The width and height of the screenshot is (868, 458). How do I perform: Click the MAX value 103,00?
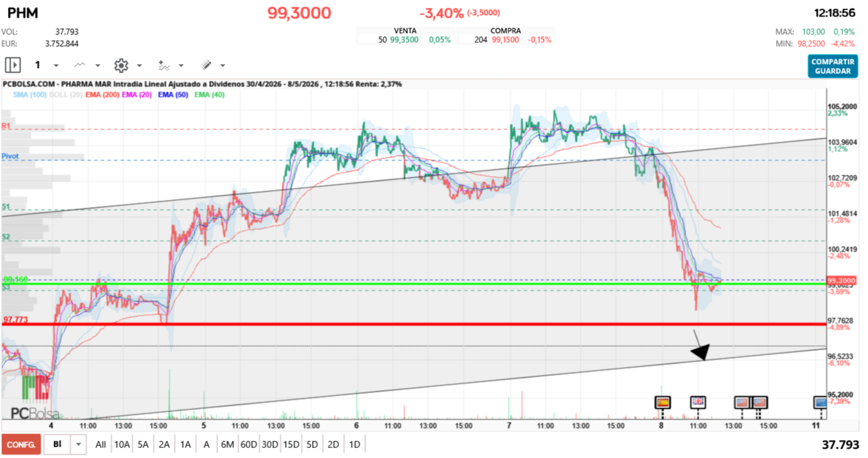(814, 32)
